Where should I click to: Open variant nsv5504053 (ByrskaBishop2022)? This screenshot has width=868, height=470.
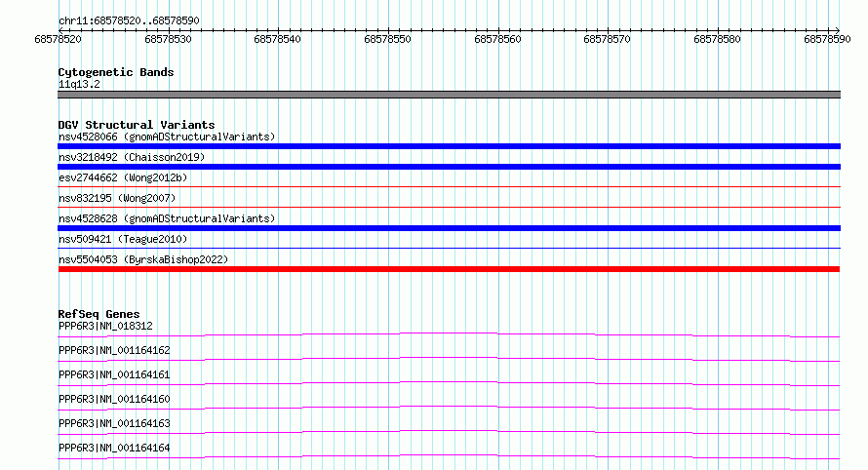[143, 259]
